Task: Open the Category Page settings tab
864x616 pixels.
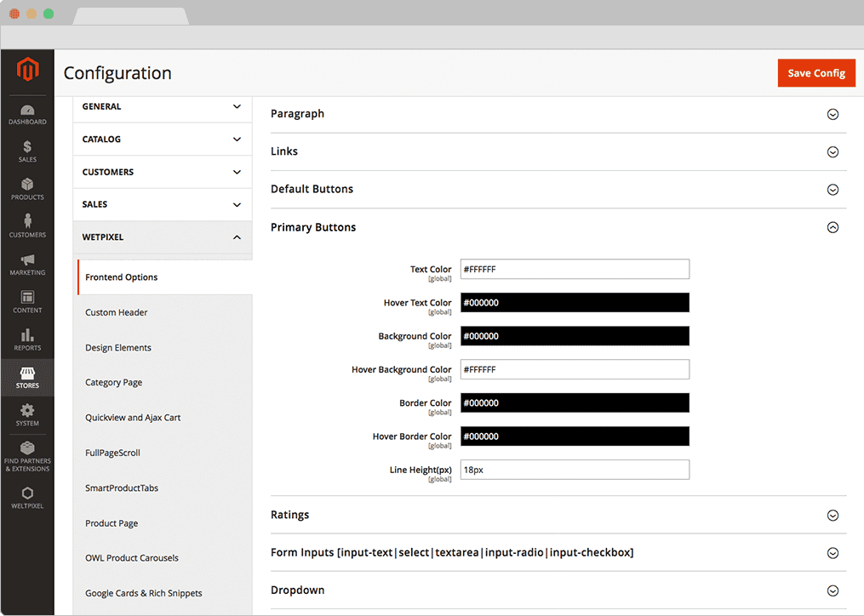Action: point(114,383)
